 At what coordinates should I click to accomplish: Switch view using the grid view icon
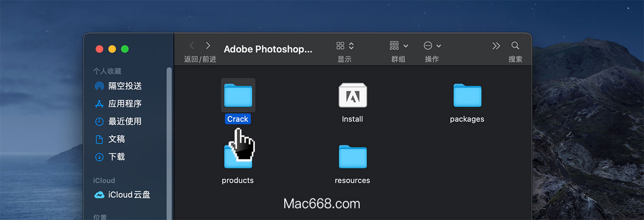point(340,45)
